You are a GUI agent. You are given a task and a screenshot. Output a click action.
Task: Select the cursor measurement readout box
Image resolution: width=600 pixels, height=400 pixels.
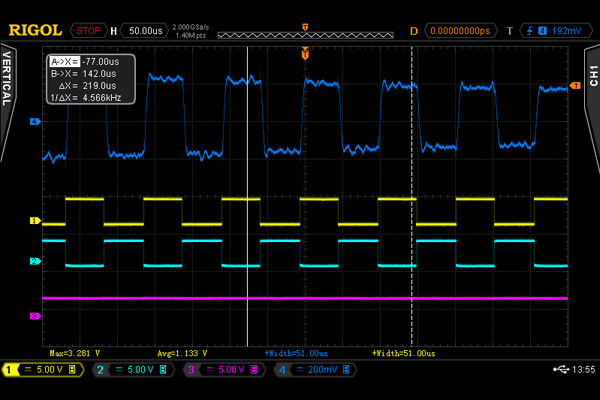point(90,80)
